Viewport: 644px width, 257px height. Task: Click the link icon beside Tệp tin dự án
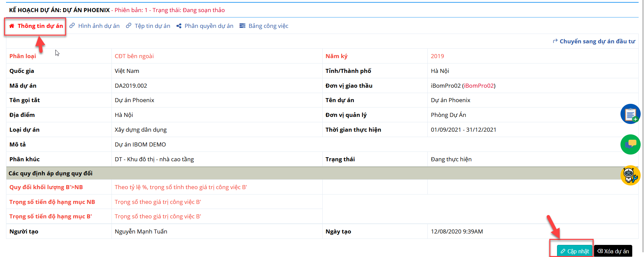click(x=129, y=26)
